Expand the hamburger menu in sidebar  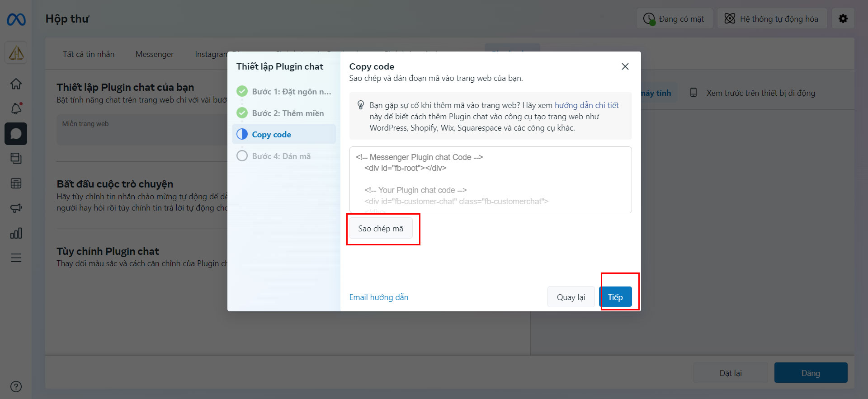[x=16, y=258]
